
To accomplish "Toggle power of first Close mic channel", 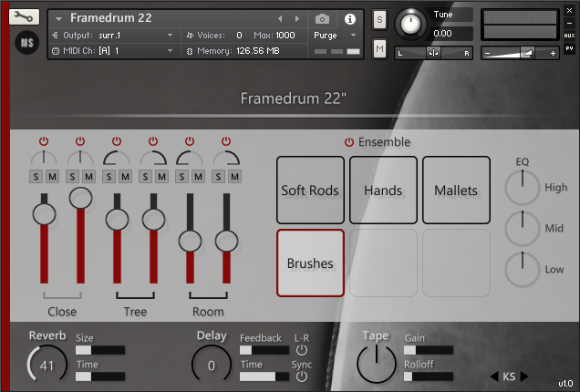I will click(44, 141).
